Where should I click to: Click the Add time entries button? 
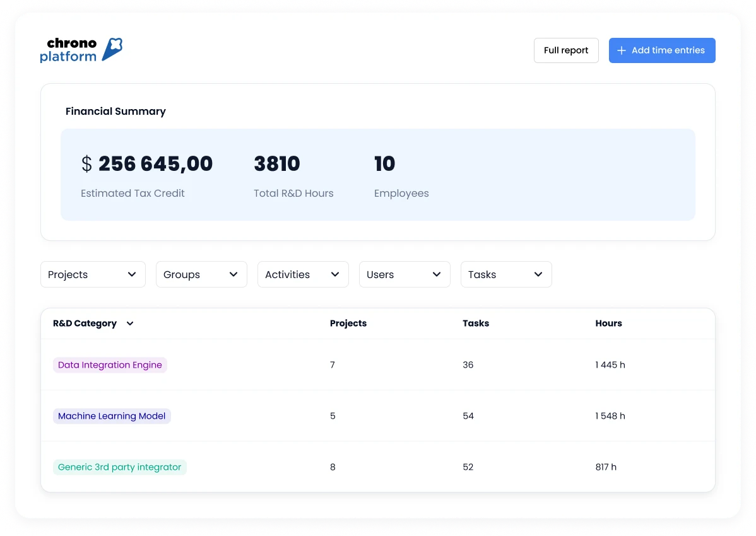[662, 50]
